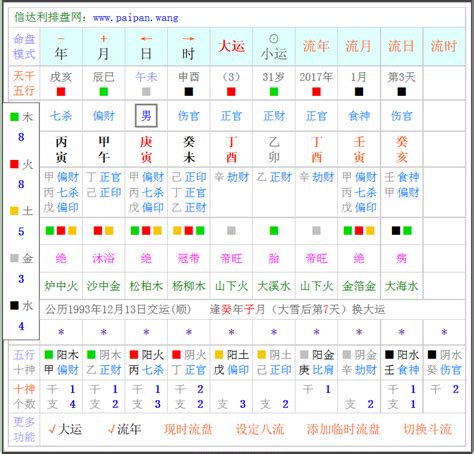474x454 pixels.
Task: Click 壬寅 in the 流月 column
Action: pyautogui.click(x=359, y=149)
